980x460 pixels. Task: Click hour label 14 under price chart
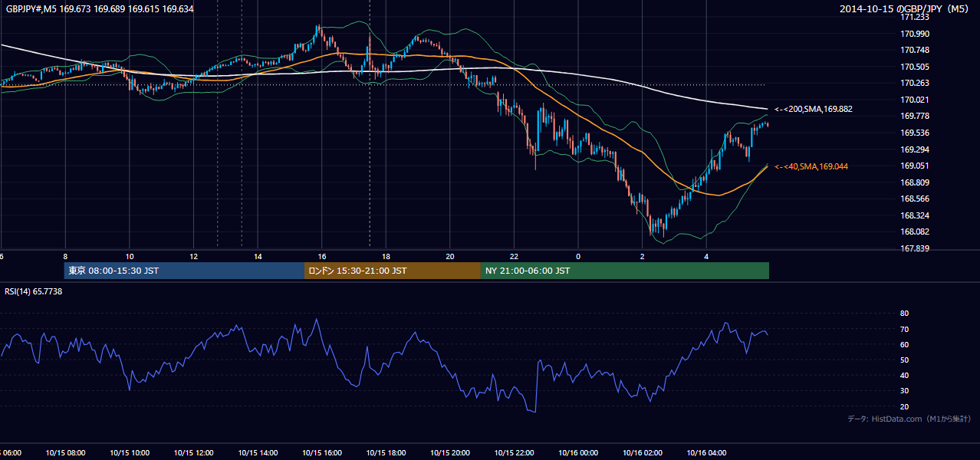[258, 257]
